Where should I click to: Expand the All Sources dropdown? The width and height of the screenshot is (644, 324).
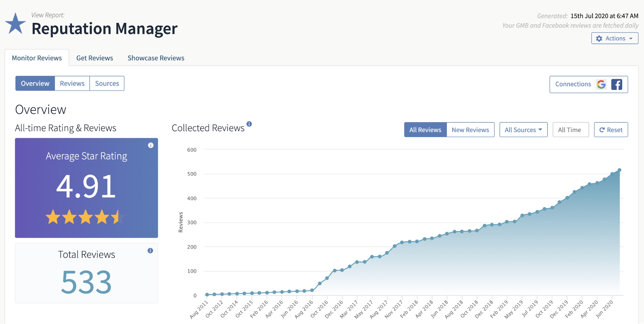click(523, 129)
